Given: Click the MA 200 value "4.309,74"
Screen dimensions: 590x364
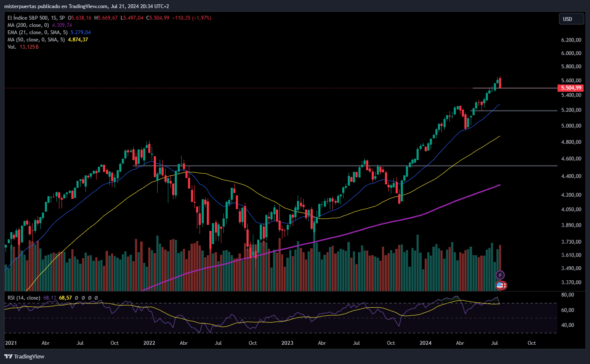Looking at the screenshot, I should click(x=61, y=25).
